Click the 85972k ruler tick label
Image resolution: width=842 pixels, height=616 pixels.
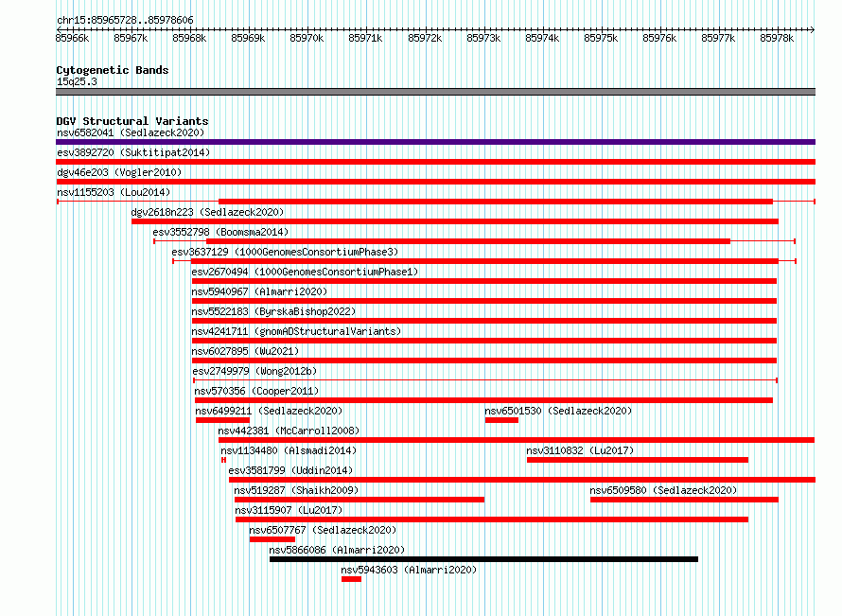425,38
